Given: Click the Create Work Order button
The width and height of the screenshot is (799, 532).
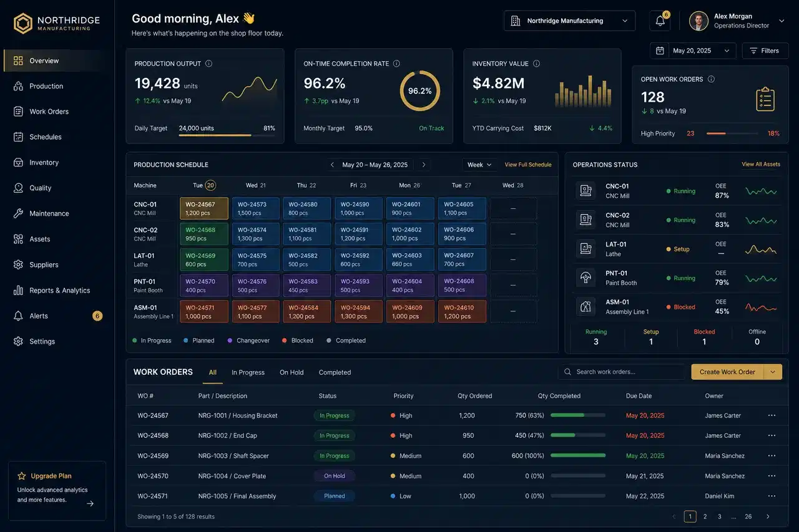Looking at the screenshot, I should [727, 372].
